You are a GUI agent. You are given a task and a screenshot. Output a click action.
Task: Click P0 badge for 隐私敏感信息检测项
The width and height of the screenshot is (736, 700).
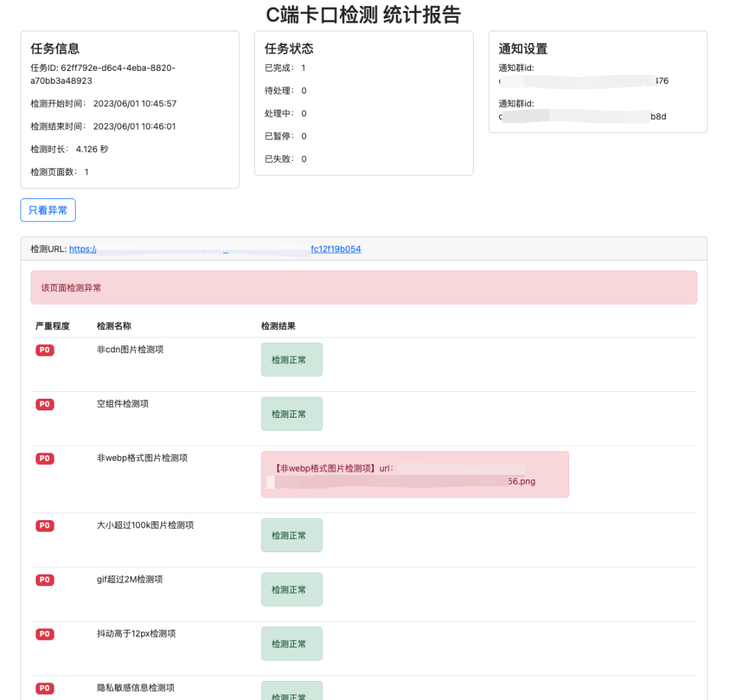click(44, 688)
